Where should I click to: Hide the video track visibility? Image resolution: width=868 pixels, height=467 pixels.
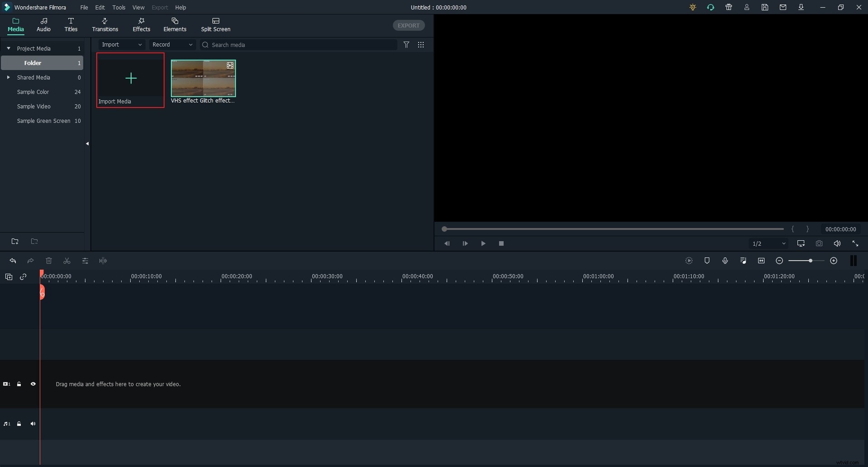[x=33, y=384]
